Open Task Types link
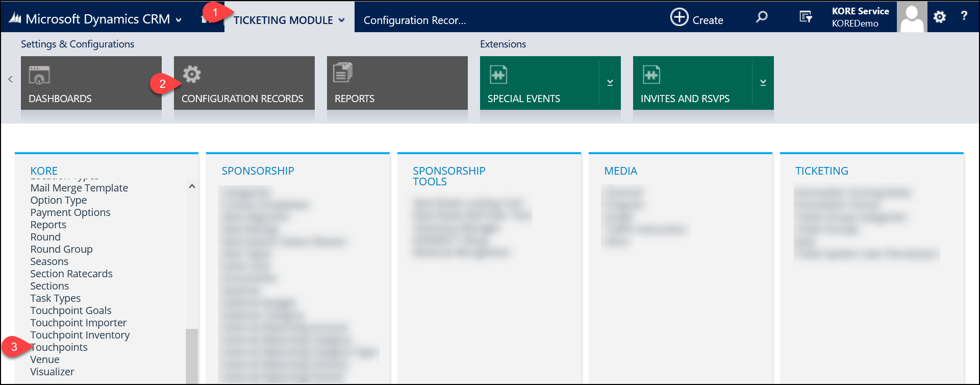The image size is (980, 385). [x=56, y=298]
